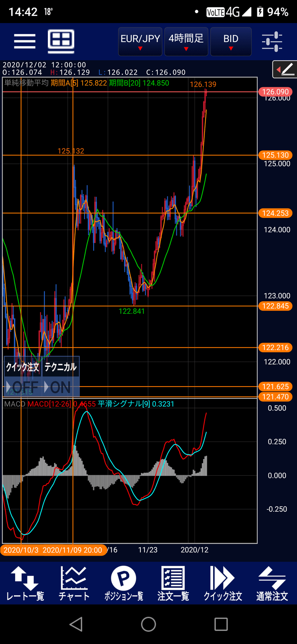The width and height of the screenshot is (297, 644).
Task: Tap the H:126.129 high value
Action: coord(70,72)
